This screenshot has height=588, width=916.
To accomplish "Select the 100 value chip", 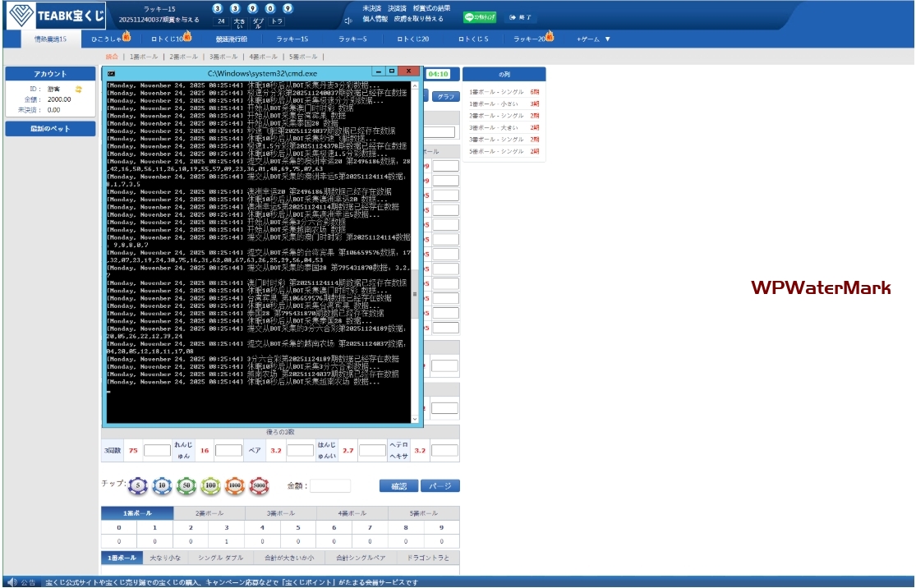I will coord(211,486).
